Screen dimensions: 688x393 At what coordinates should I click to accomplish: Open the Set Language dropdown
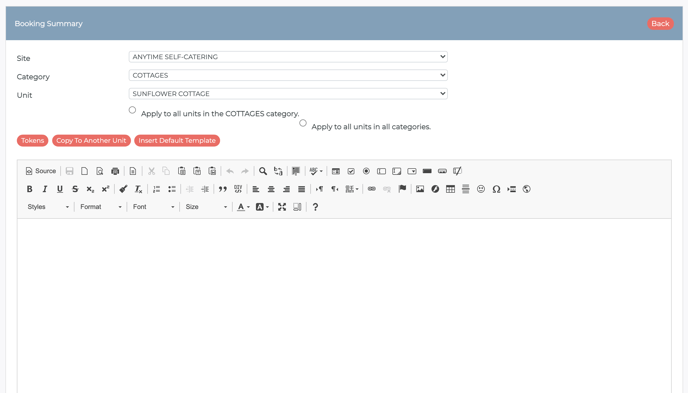[x=352, y=189]
